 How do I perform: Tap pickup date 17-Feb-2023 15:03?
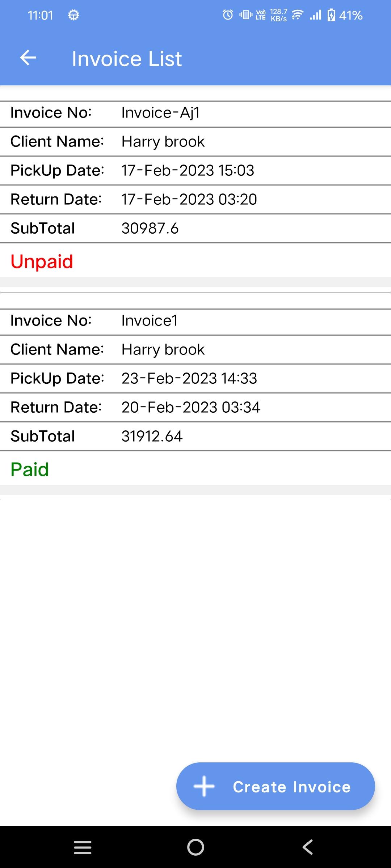point(188,171)
